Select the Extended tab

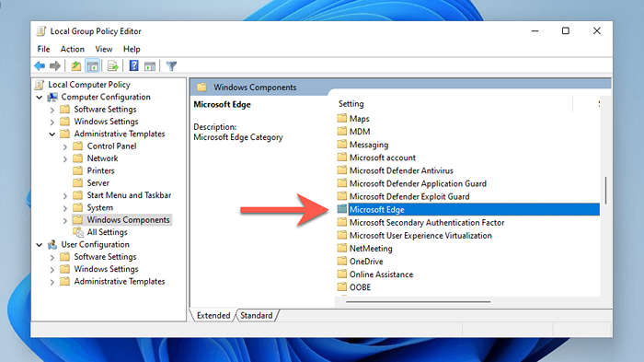pyautogui.click(x=213, y=316)
